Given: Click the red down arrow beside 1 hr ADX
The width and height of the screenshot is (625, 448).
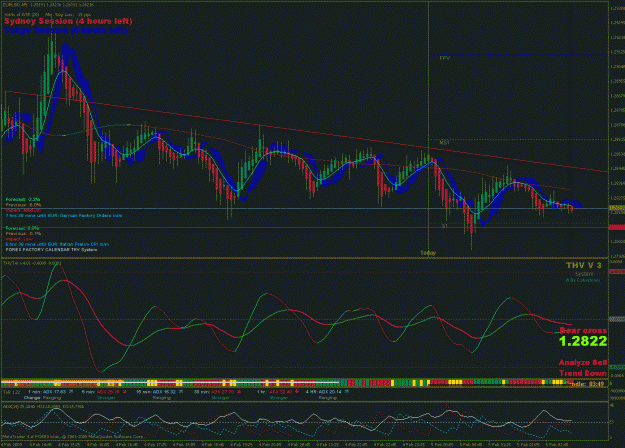Looking at the screenshot, I should point(297,392).
